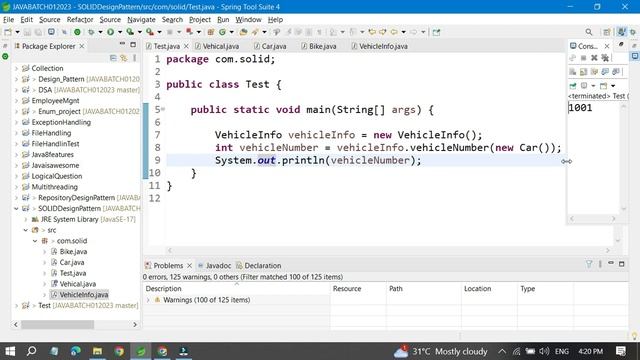This screenshot has height=360, width=640.
Task: Open the New file dropdown arrow
Action: pyautogui.click(x=17, y=32)
